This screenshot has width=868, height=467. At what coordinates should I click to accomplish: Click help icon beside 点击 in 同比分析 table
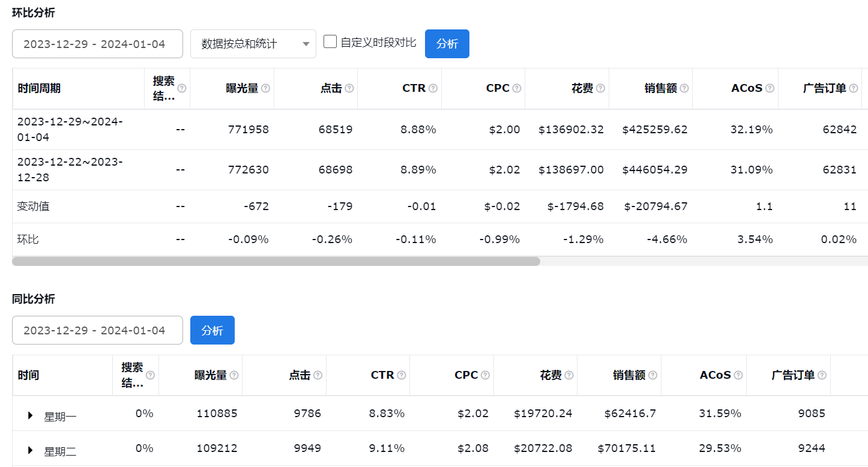pyautogui.click(x=318, y=375)
